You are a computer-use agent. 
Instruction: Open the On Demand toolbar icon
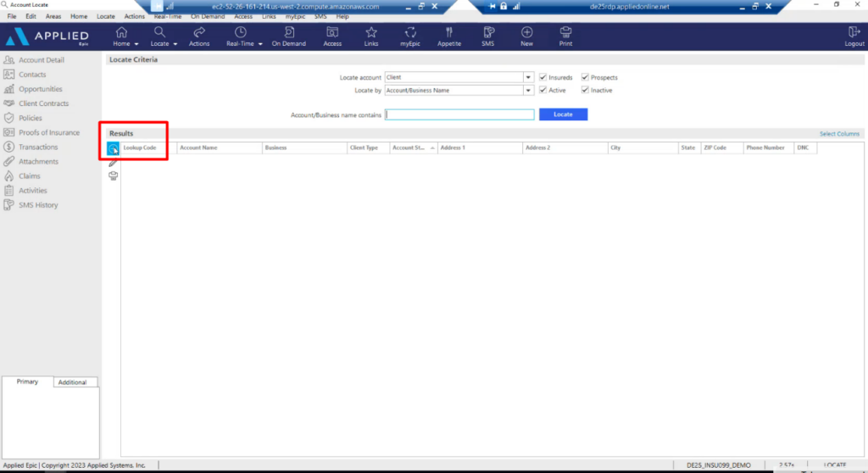click(x=289, y=32)
